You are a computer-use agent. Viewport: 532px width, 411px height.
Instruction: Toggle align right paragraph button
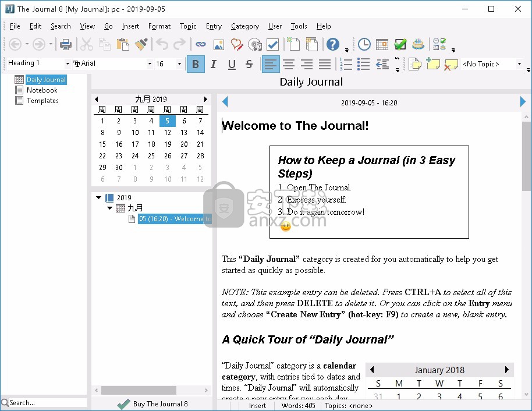(307, 64)
